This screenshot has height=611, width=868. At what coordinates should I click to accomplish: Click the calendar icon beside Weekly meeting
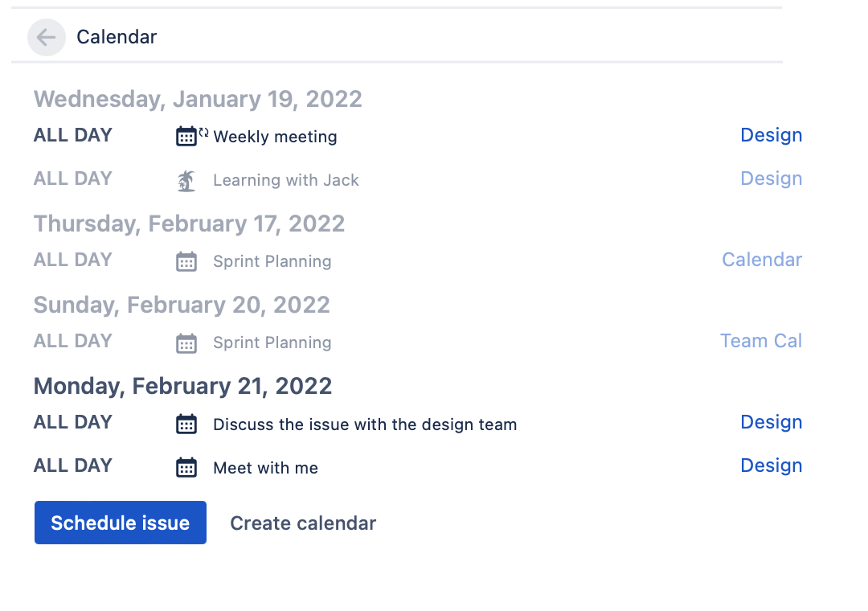tap(186, 136)
